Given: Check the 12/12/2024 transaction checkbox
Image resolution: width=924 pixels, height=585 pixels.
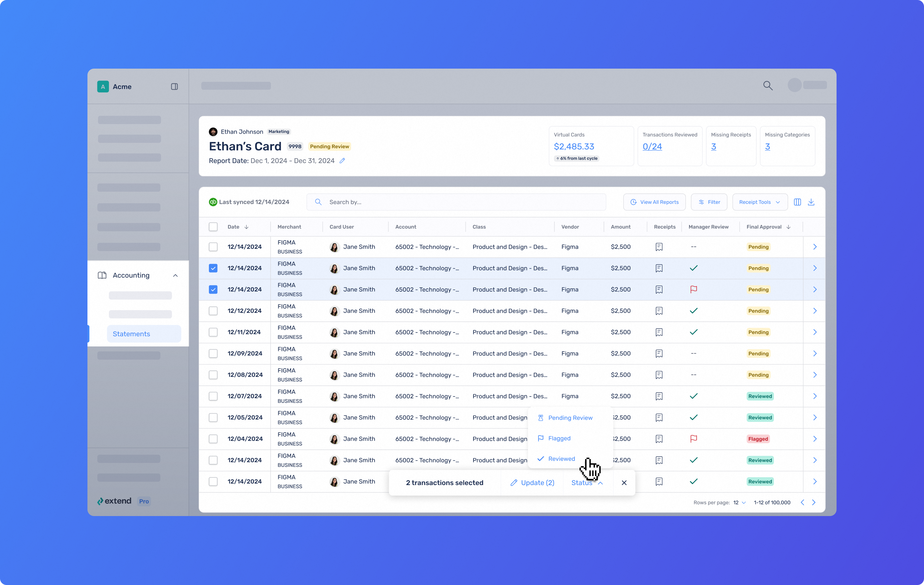Looking at the screenshot, I should point(213,311).
